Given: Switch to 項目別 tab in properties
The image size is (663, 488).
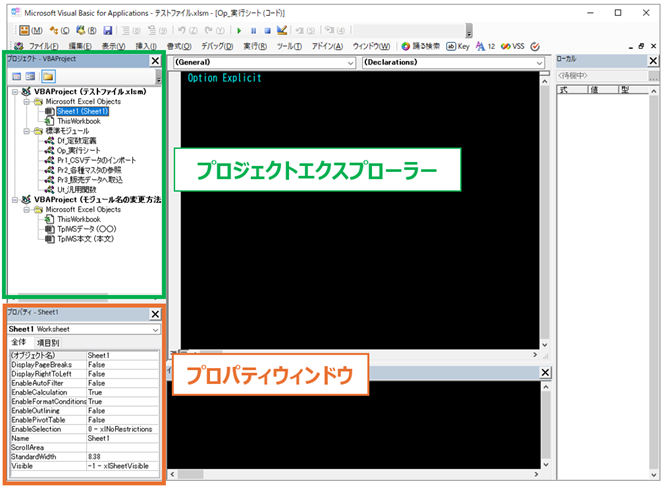Looking at the screenshot, I should (48, 343).
